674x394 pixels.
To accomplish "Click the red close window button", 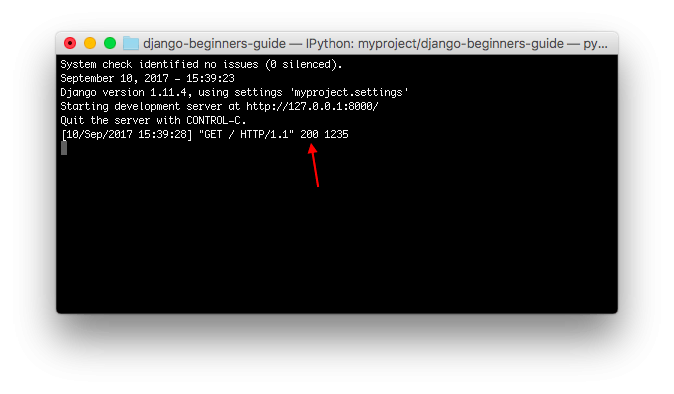I will click(x=70, y=43).
